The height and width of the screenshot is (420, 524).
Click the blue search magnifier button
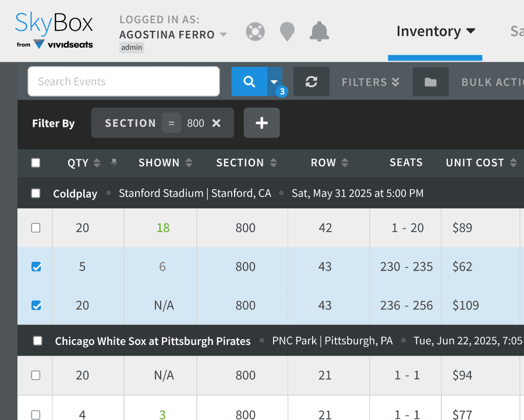[x=249, y=81]
